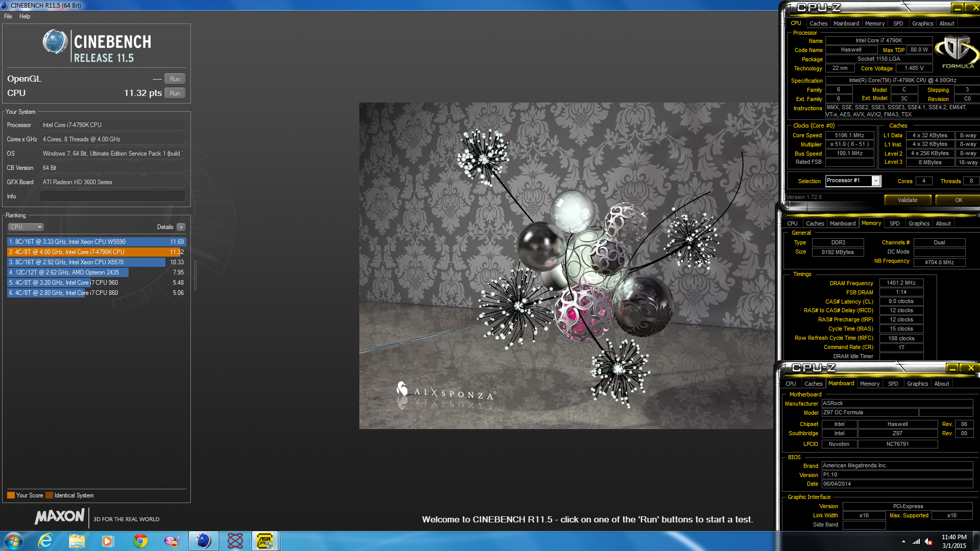Image resolution: width=980 pixels, height=551 pixels.
Task: Open the File menu in Cinebench
Action: [8, 16]
